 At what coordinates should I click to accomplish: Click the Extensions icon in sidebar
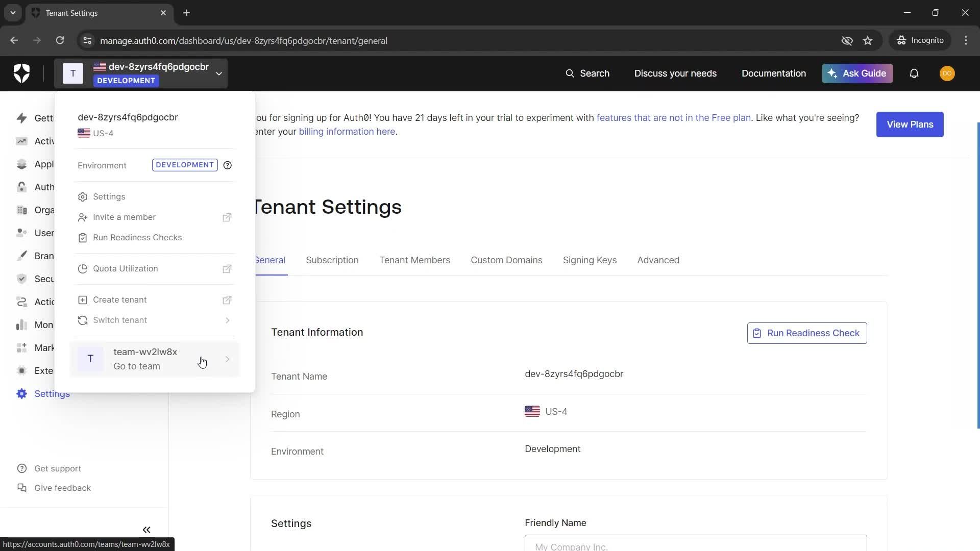[x=21, y=371]
